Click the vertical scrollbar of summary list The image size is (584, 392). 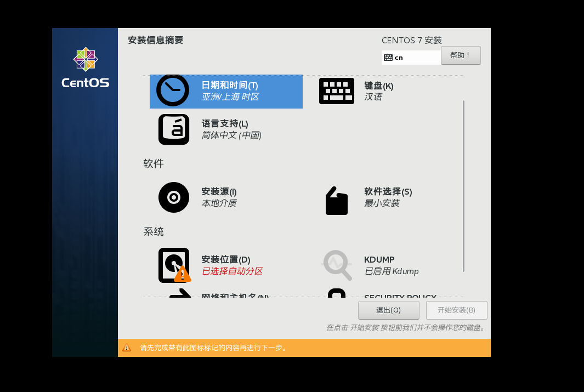(464, 186)
